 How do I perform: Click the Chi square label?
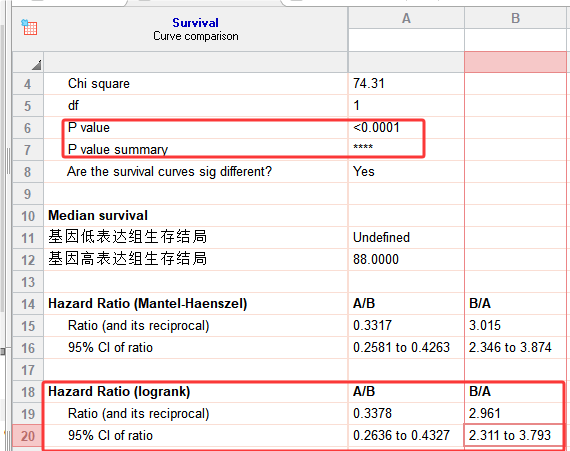[99, 84]
